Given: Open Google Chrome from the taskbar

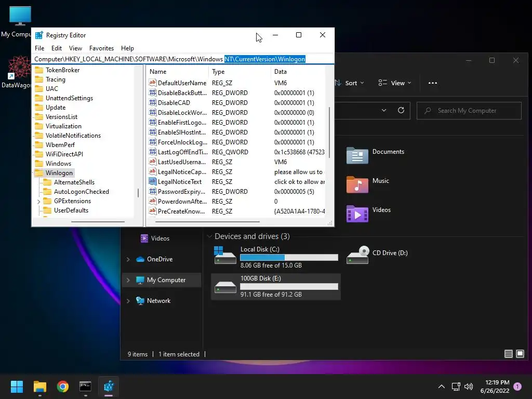Looking at the screenshot, I should pyautogui.click(x=63, y=387).
